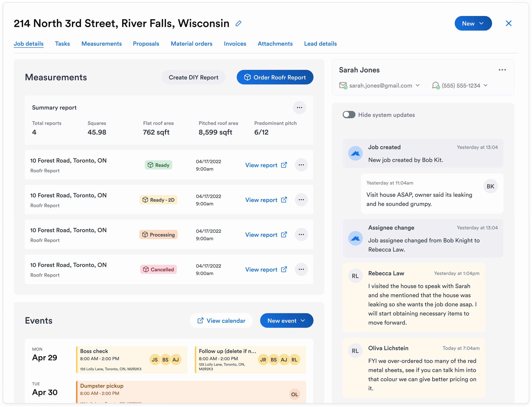532x407 pixels.
Task: Open View report for the Ready - 2D report
Action: pyautogui.click(x=266, y=200)
